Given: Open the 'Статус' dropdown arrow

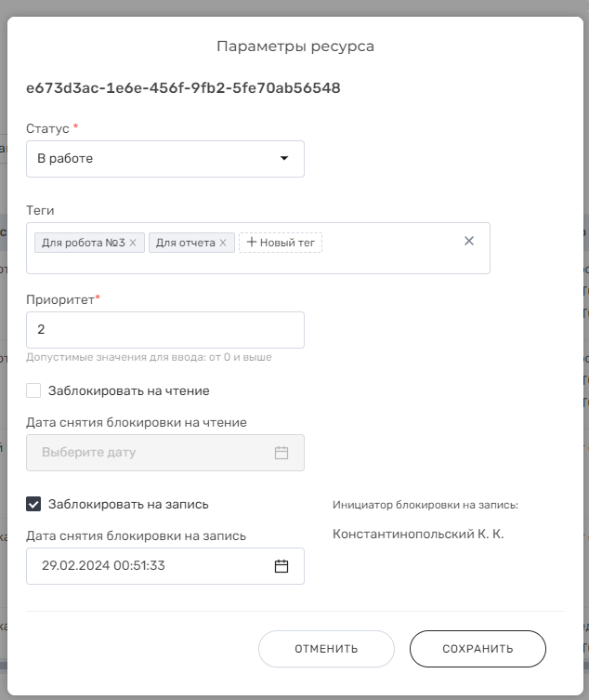Looking at the screenshot, I should pos(283,158).
